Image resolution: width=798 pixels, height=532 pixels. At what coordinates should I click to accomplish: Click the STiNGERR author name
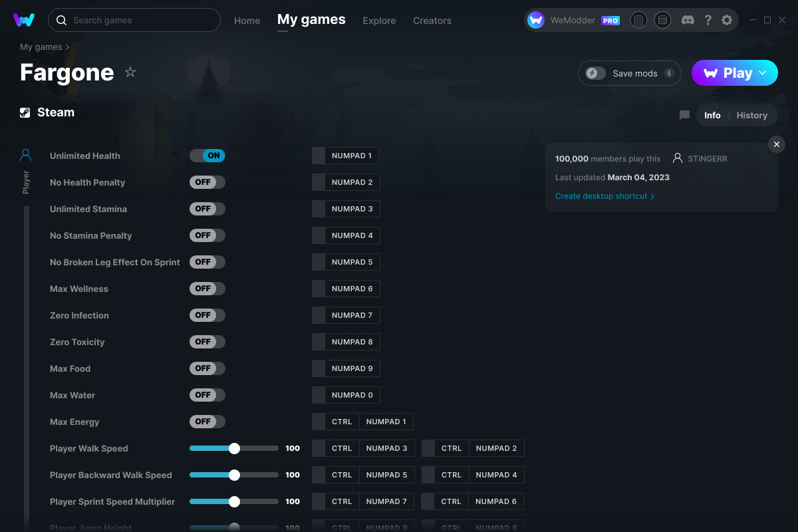(x=708, y=159)
